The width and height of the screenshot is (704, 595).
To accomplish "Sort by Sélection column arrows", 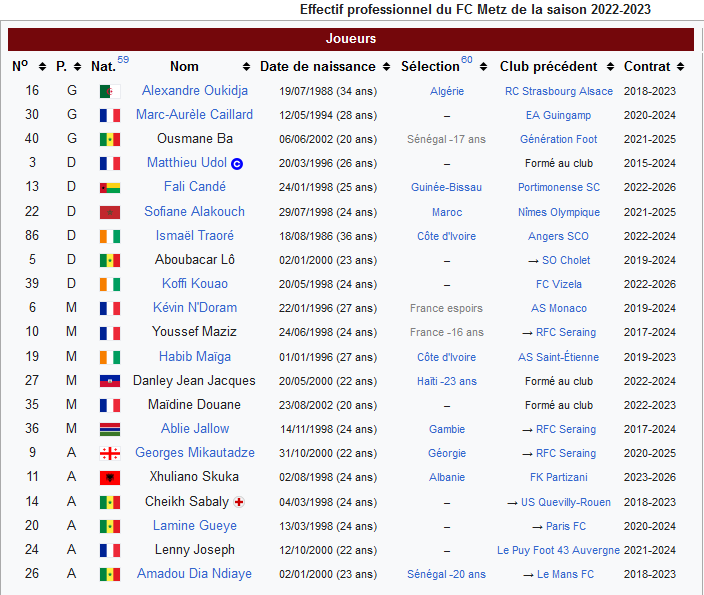I will click(x=484, y=67).
